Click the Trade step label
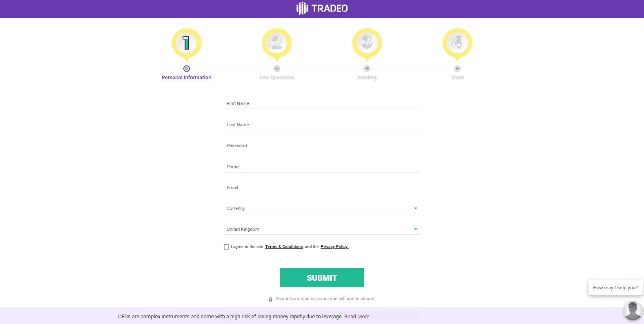 (457, 77)
